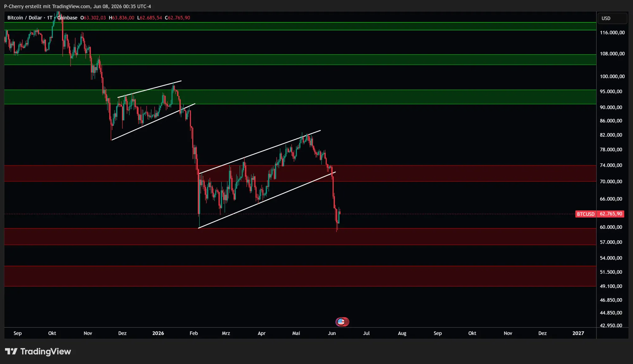
Task: Select the low value 62.685,54
Action: (x=151, y=18)
